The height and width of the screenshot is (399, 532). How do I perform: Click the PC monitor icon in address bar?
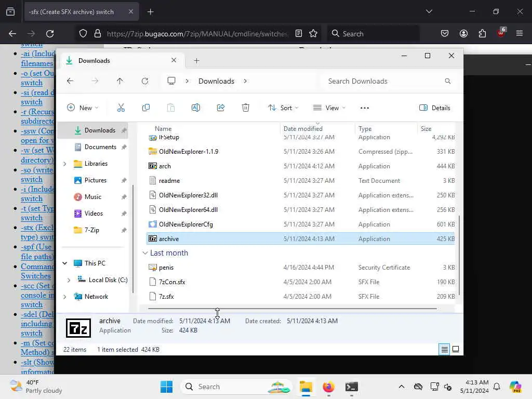click(x=171, y=81)
